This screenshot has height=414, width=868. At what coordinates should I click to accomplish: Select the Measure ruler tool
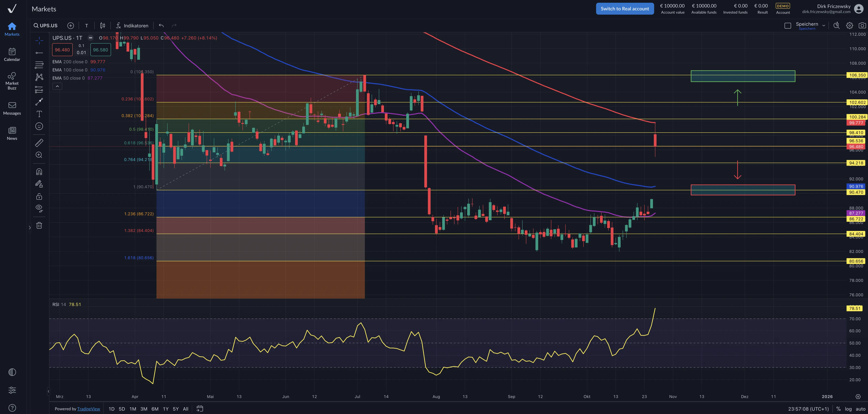click(39, 143)
